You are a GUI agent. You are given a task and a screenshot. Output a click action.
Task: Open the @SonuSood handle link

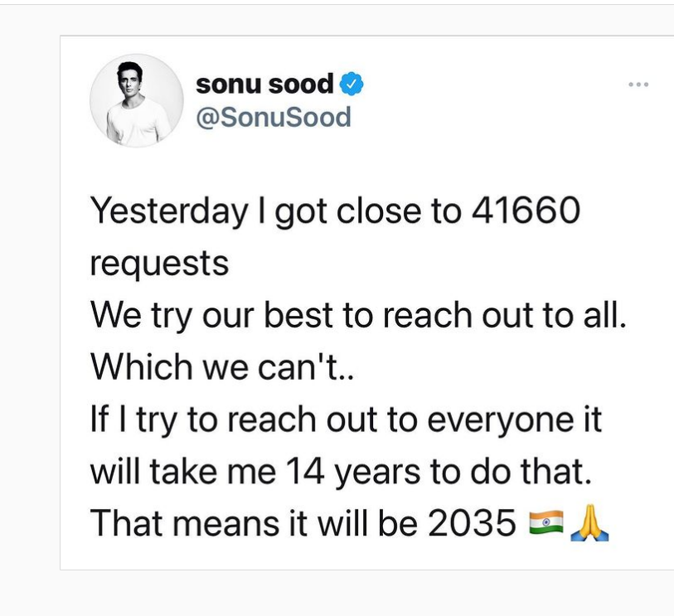pos(274,117)
